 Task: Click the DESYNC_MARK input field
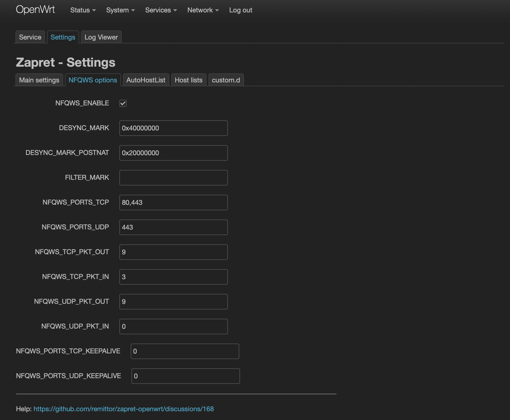click(174, 128)
